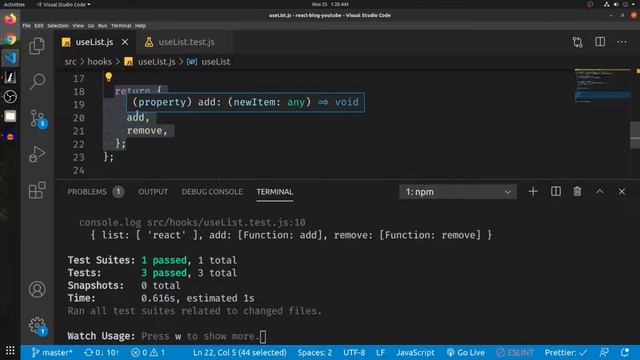Screen dimensions: 640x360
Task: Select the TERMINAL panel tab
Action: [x=275, y=192]
